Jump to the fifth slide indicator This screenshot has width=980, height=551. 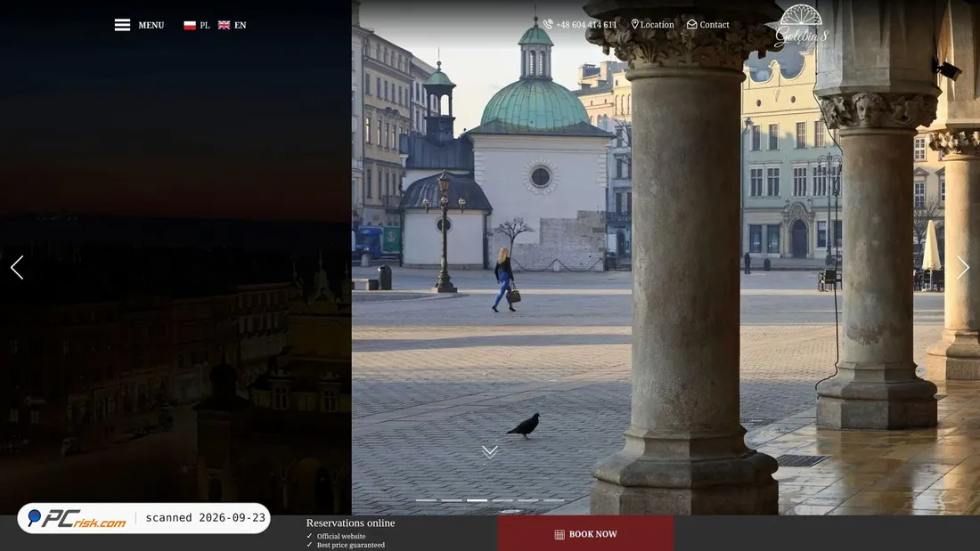pyautogui.click(x=528, y=500)
